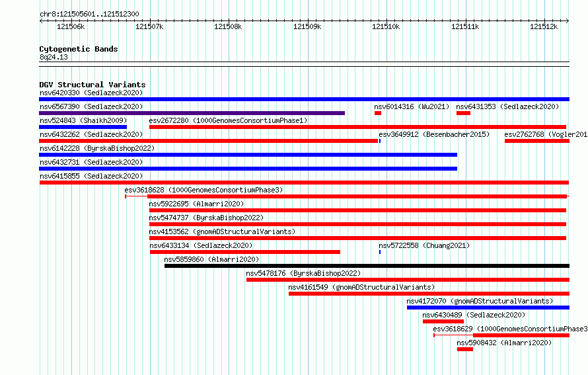Click the blue nsv4172070 variant bar
Screen dimensions: 588x375
tap(488, 308)
